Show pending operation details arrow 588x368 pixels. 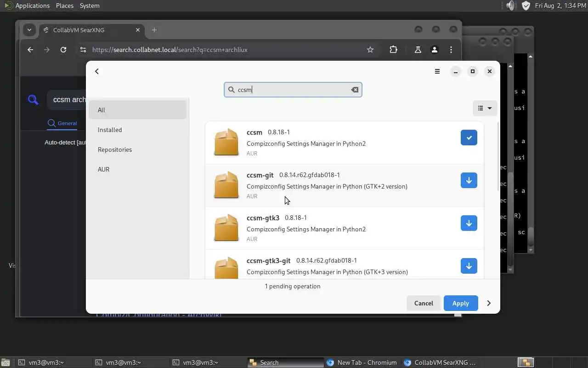point(489,303)
